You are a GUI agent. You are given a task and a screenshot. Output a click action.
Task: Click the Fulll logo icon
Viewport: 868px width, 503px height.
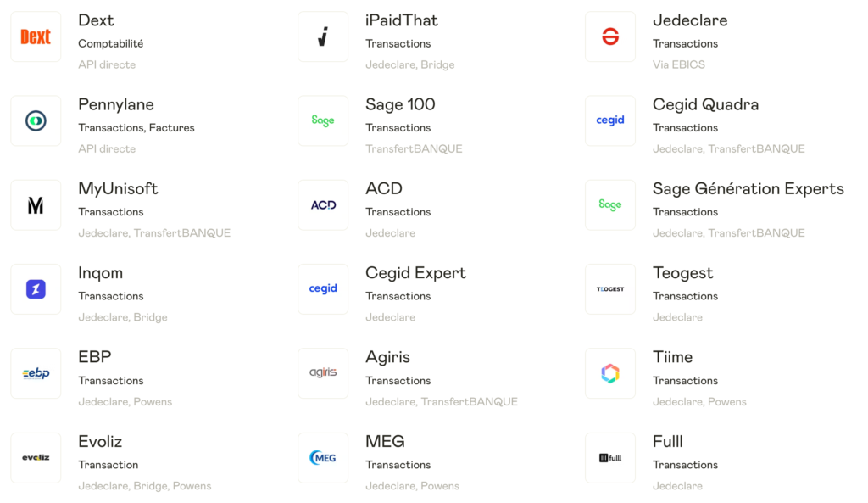[x=610, y=458]
